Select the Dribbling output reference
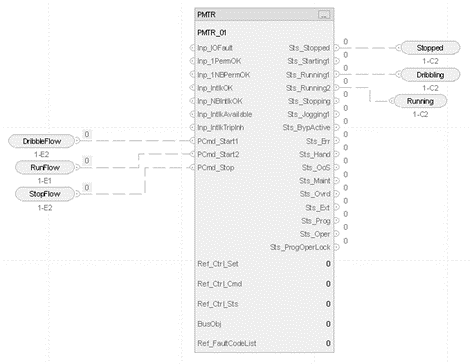Viewport: 472px width, 364px height. pos(430,75)
